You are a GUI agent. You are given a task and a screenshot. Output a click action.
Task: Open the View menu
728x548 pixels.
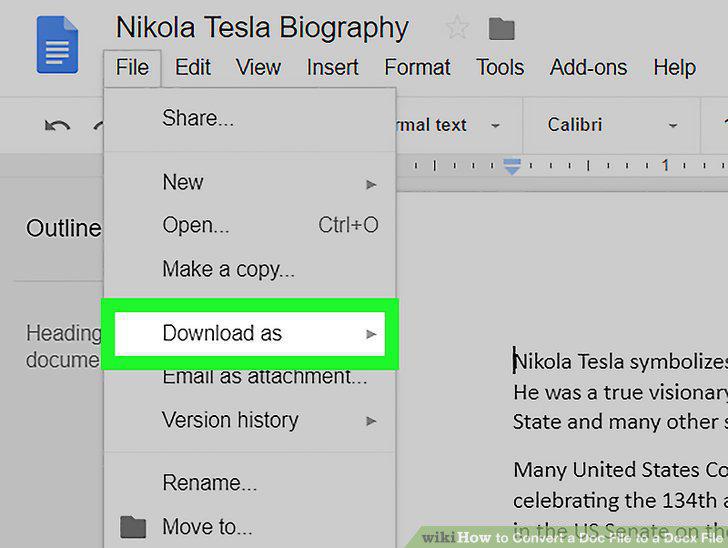[x=258, y=68]
